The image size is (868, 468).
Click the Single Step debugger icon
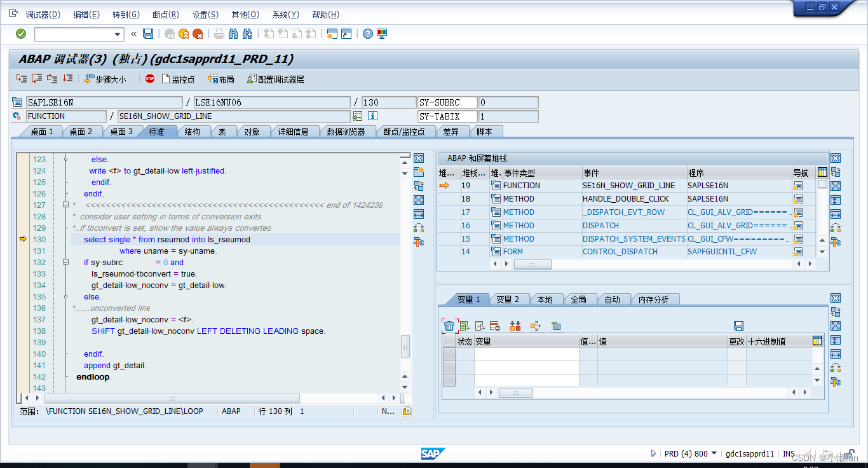22,79
